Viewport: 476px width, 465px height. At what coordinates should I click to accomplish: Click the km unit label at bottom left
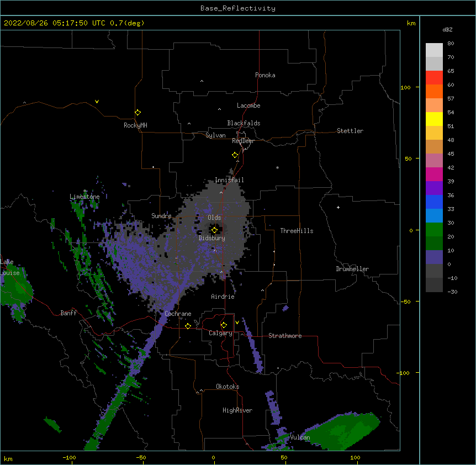8,458
